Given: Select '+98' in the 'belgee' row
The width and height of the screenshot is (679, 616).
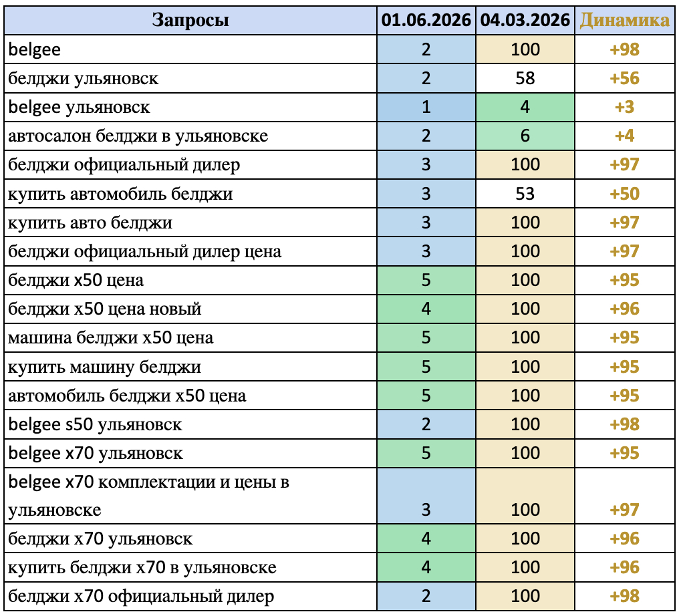Looking at the screenshot, I should point(624,49).
